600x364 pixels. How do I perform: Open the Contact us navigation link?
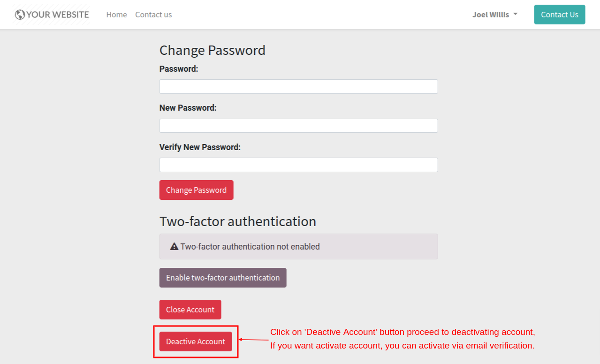pos(153,15)
